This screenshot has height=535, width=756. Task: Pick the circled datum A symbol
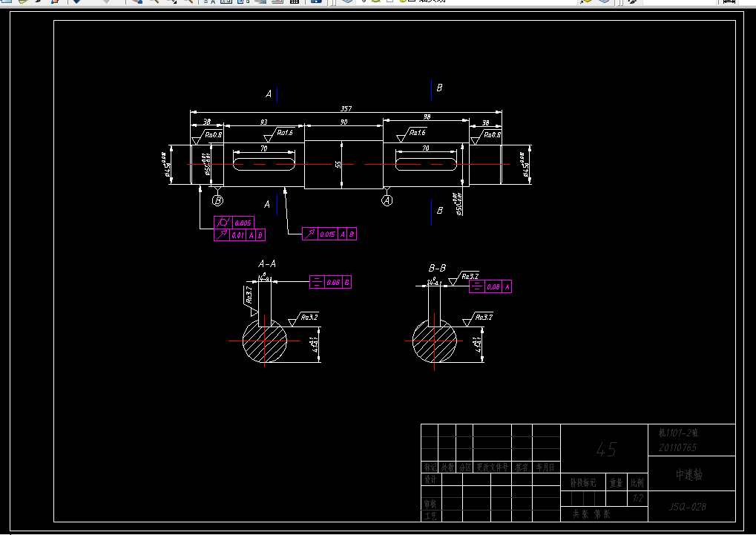pos(387,200)
